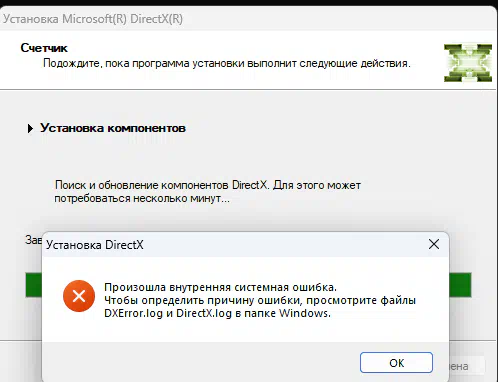Image resolution: width=498 pixels, height=382 pixels.
Task: Click the Чтобы определить причину ошибки line
Action: (x=260, y=300)
